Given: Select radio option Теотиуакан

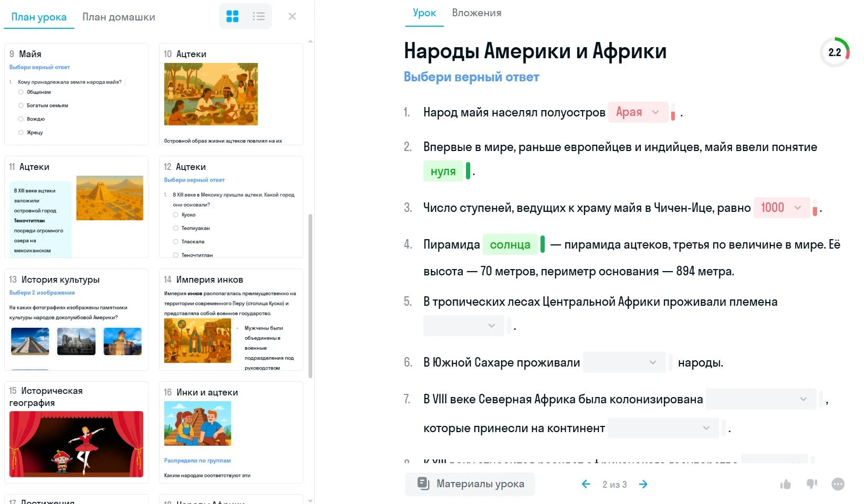Looking at the screenshot, I should pyautogui.click(x=176, y=228).
